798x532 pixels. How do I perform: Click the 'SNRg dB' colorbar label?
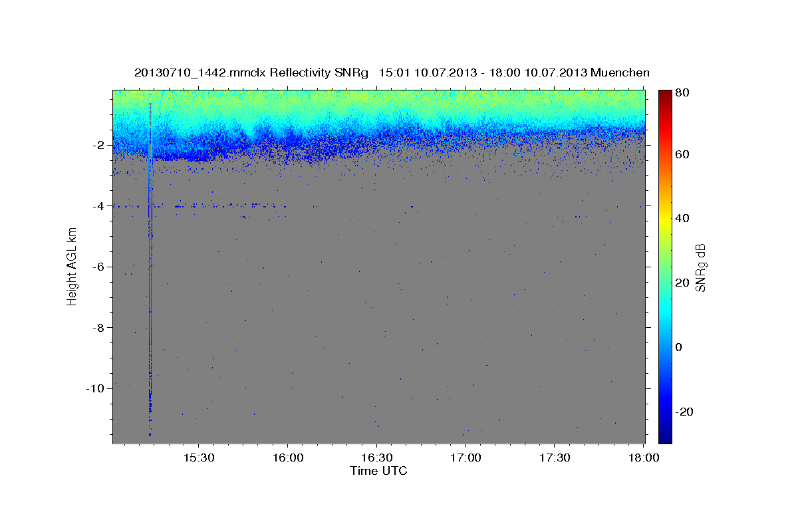click(x=700, y=268)
